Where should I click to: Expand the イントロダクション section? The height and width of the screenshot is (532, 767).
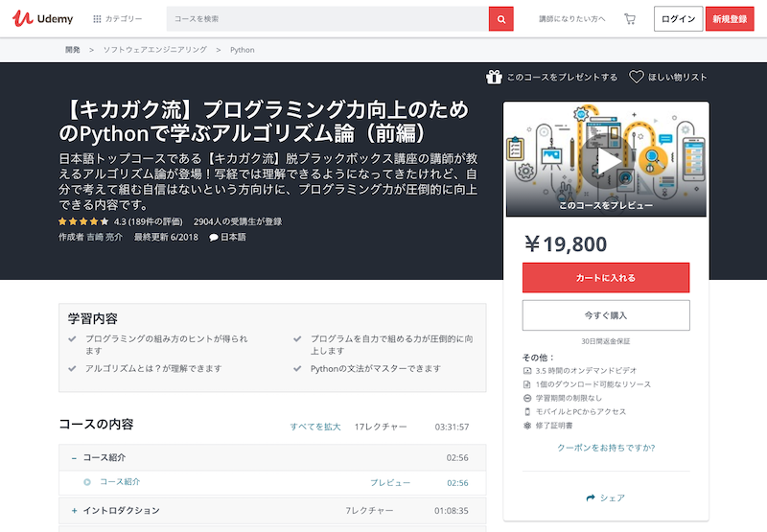click(x=272, y=511)
